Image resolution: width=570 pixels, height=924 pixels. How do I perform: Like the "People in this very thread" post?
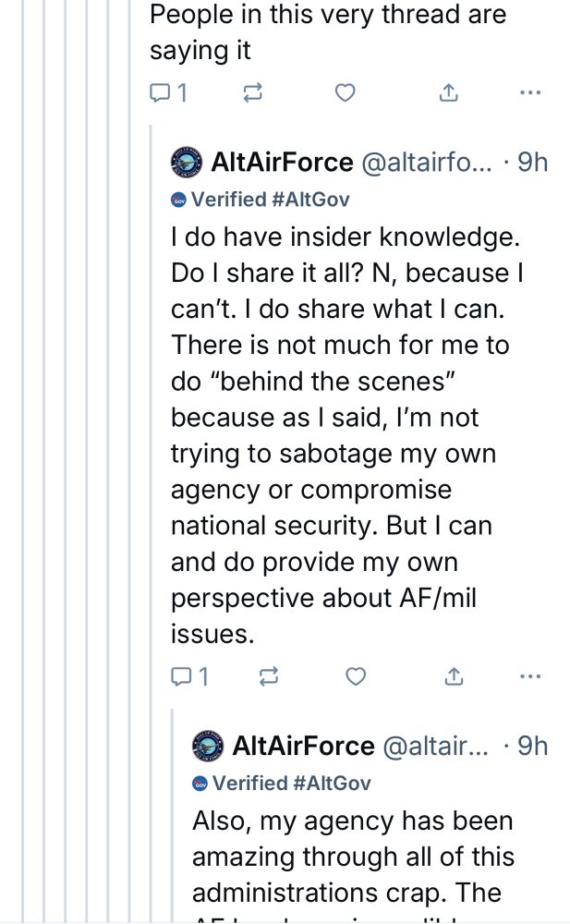click(345, 92)
